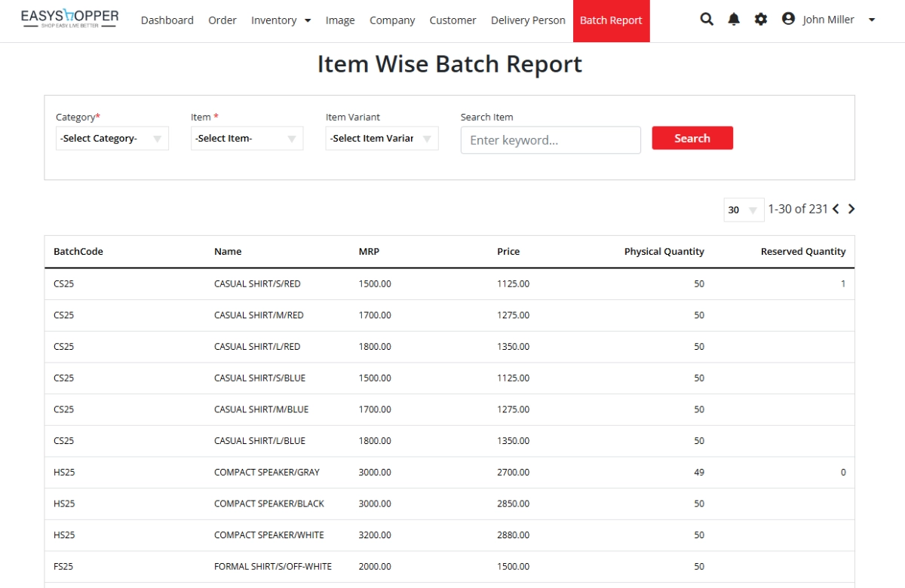Expand John Miller account menu arrow
Image resolution: width=905 pixels, height=588 pixels.
click(872, 20)
